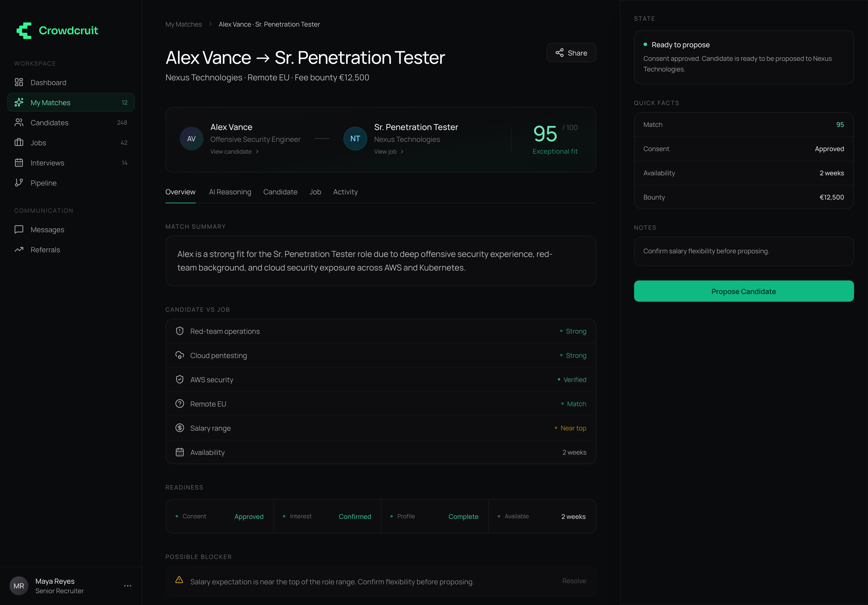Open Candidates in the sidebar
The image size is (868, 605).
click(x=71, y=122)
